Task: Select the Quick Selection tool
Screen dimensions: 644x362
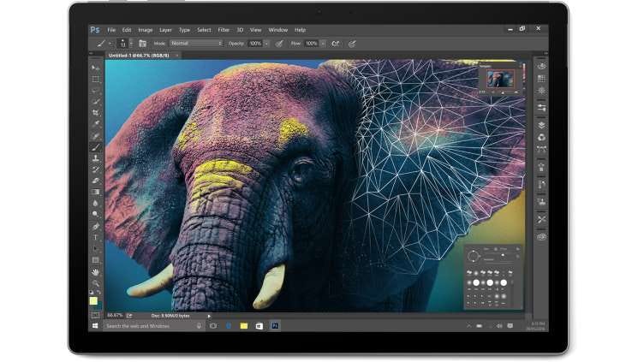Action: (x=95, y=101)
